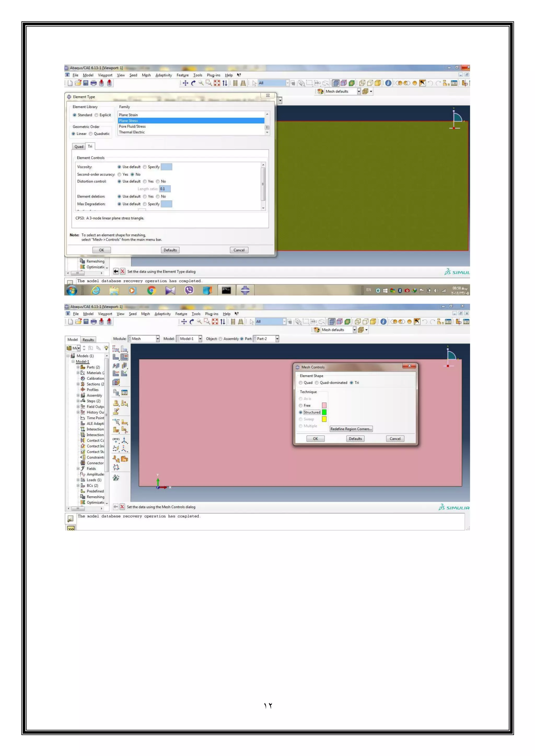Click the highlighted Assign Mesh Controls icon
This screenshot has height=756, width=535.
[x=124, y=357]
